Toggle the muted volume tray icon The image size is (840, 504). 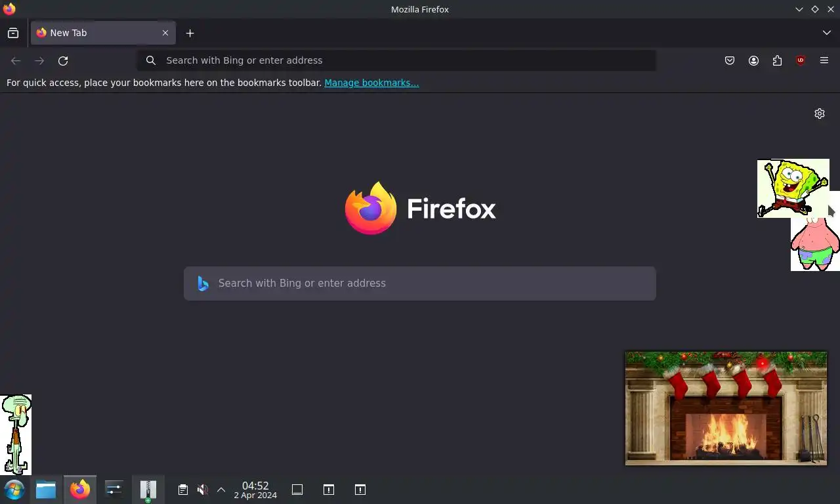[x=202, y=490]
